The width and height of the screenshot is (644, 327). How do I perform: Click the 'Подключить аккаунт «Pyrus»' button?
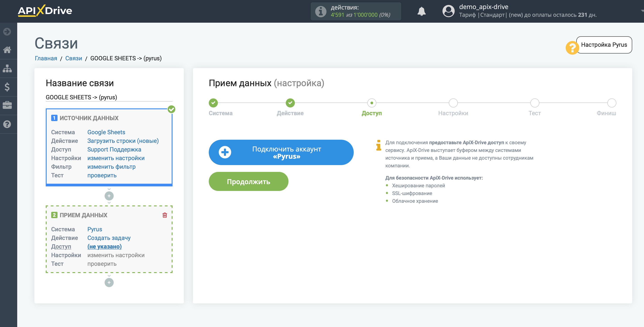pos(281,152)
